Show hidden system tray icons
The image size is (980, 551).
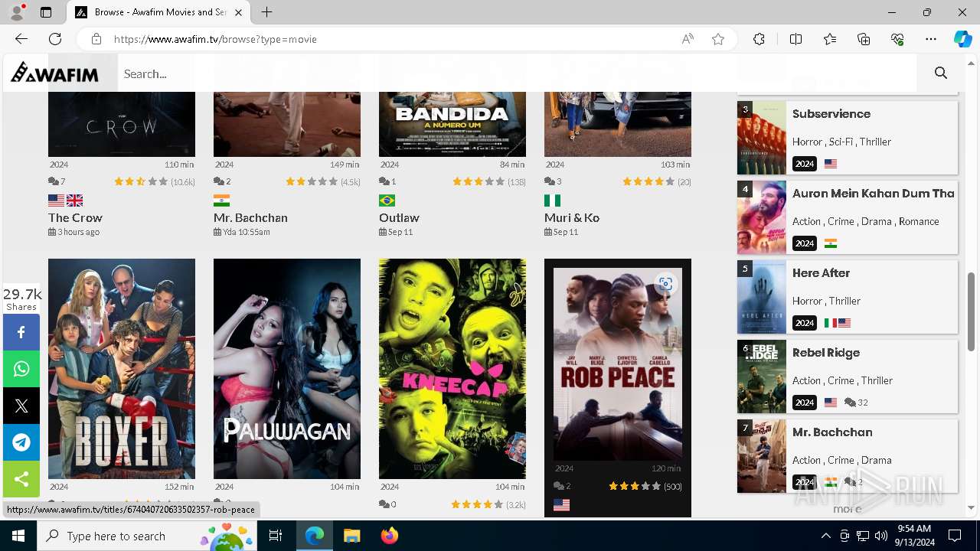coord(825,536)
